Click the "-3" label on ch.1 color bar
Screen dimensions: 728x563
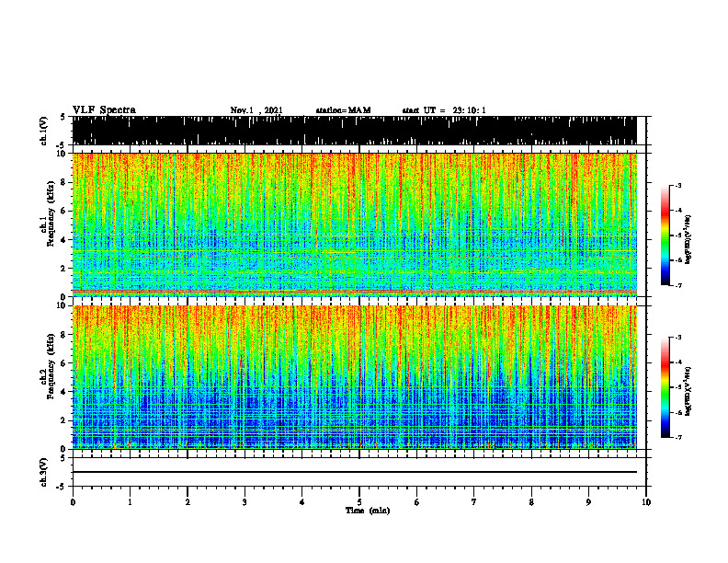pyautogui.click(x=678, y=185)
